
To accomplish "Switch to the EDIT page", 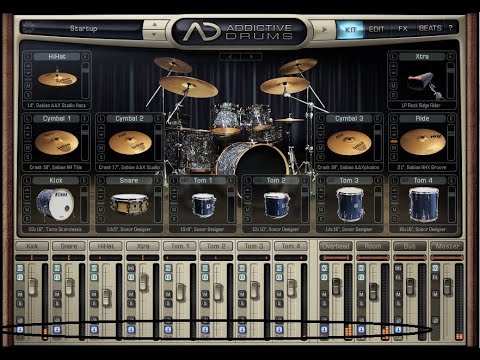I will (376, 29).
